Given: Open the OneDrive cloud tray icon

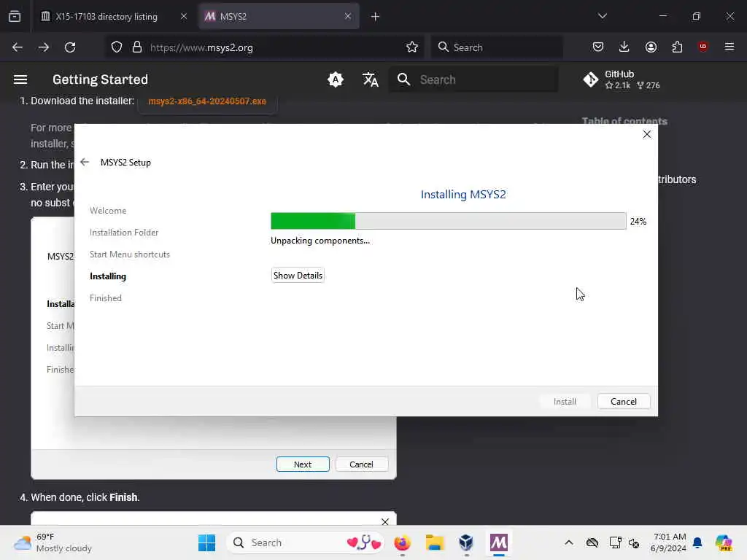Looking at the screenshot, I should (x=592, y=542).
